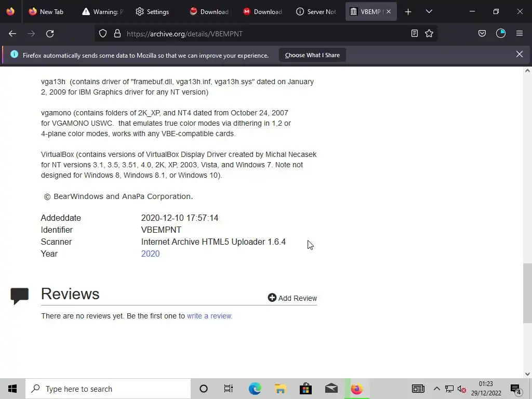The width and height of the screenshot is (532, 399).
Task: Follow the write a review link
Action: coord(210,316)
